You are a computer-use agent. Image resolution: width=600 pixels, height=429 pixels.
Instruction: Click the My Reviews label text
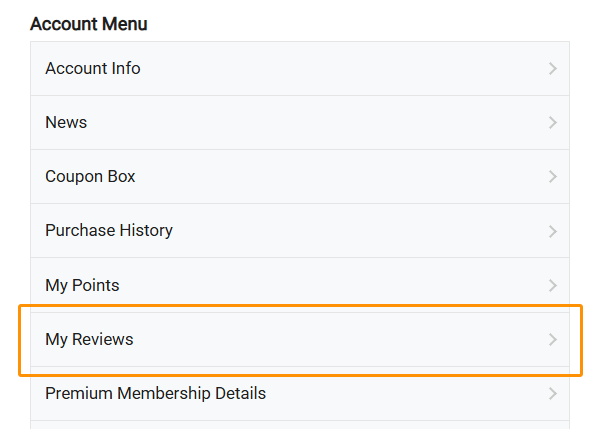point(89,340)
